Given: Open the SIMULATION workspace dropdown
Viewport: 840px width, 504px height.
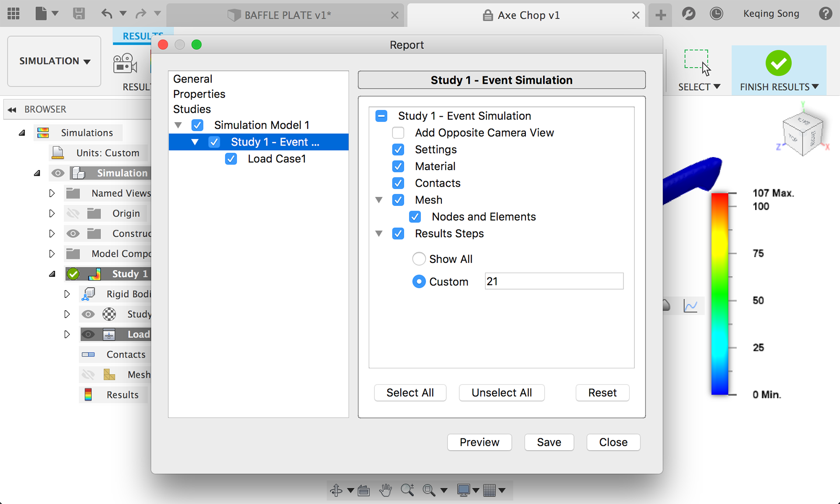Looking at the screenshot, I should [x=55, y=61].
